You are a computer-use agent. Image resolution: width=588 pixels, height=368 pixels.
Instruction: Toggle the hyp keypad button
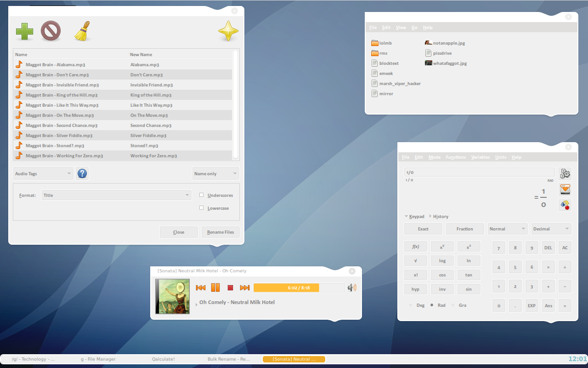415,289
